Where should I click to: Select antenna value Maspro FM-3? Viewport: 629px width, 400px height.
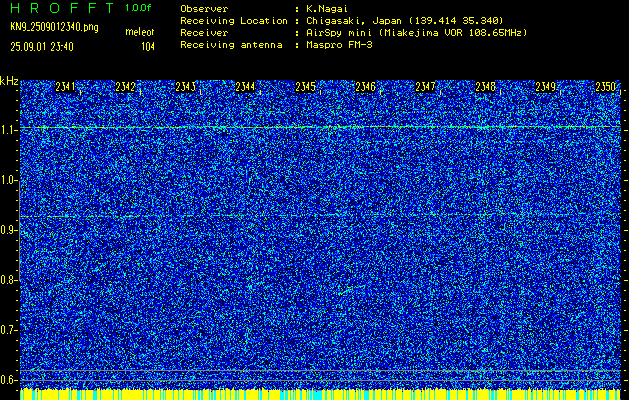[x=339, y=45]
